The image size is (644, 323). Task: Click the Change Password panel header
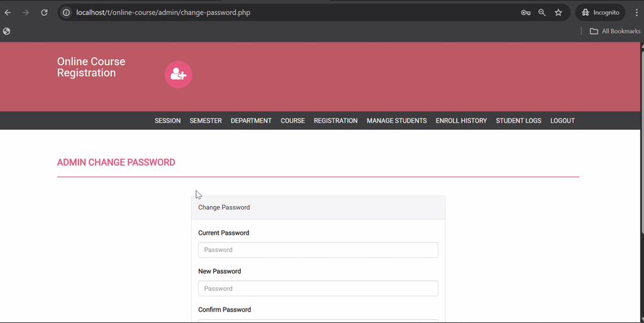click(x=318, y=208)
